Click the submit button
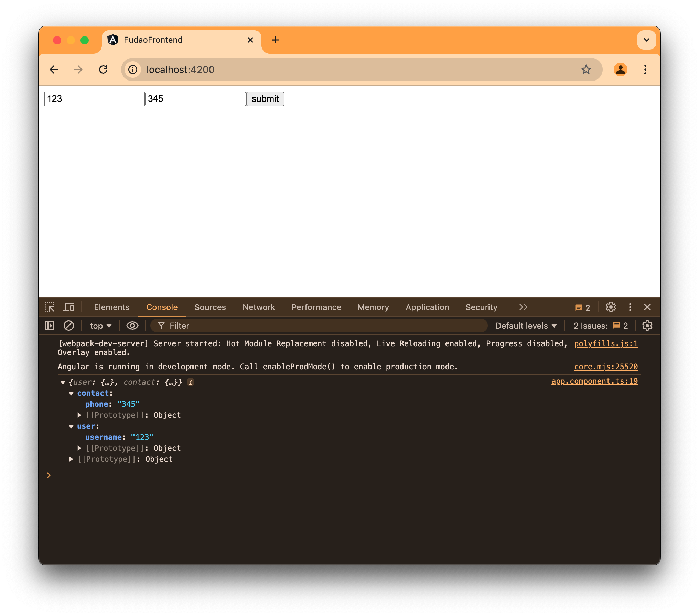 pos(265,99)
